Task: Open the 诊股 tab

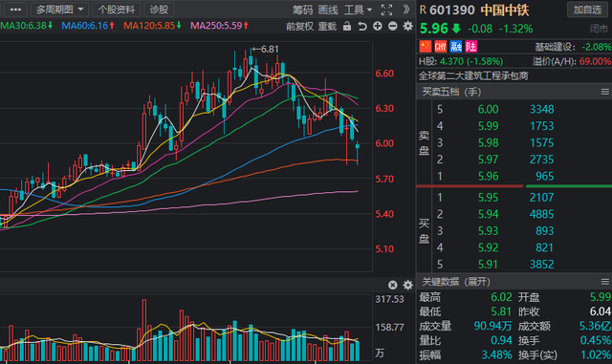Action: (x=159, y=10)
